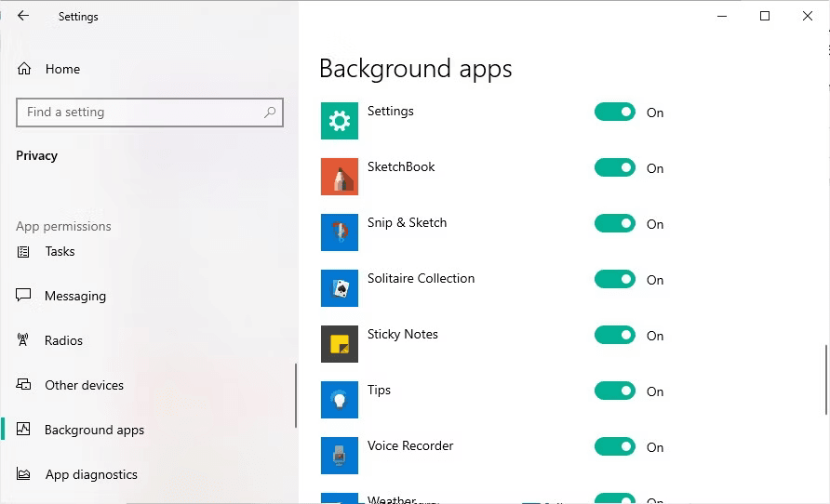Image resolution: width=830 pixels, height=504 pixels.
Task: Open Other devices settings
Action: tap(84, 385)
